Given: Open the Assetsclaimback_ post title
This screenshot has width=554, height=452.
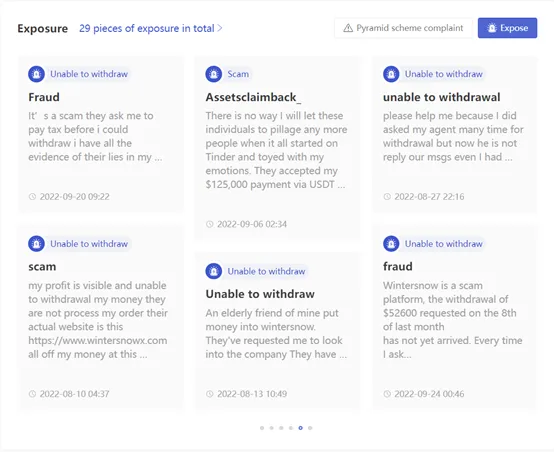Looking at the screenshot, I should (253, 97).
